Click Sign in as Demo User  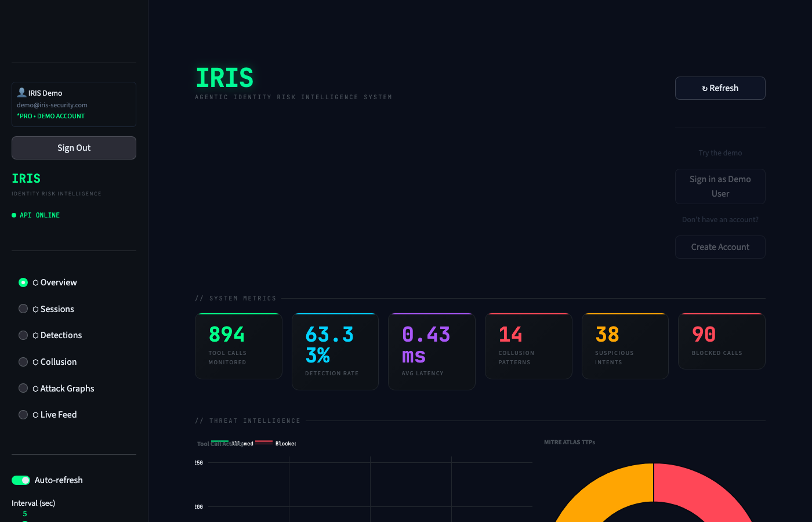[720, 186]
